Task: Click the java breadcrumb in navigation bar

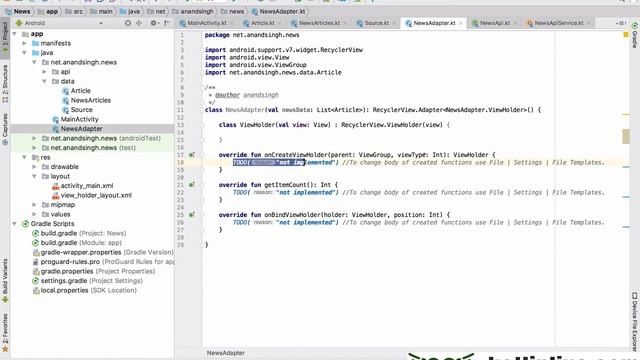Action: (130, 11)
